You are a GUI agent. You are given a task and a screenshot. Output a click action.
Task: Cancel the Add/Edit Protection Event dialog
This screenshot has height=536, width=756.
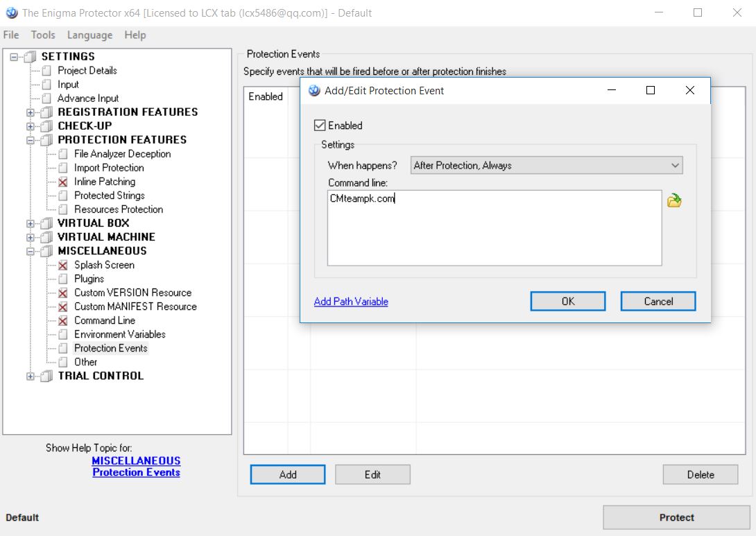click(x=658, y=301)
